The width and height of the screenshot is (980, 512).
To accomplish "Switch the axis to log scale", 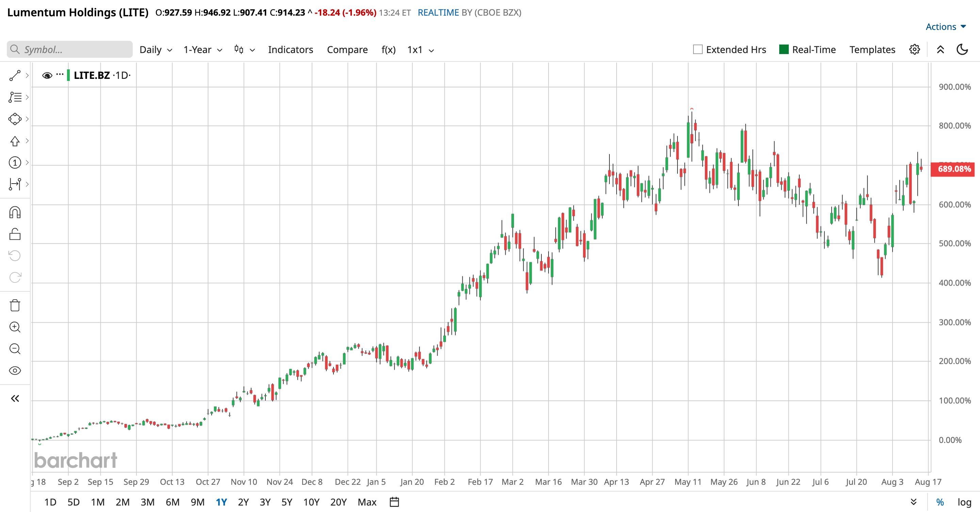I will pyautogui.click(x=964, y=502).
